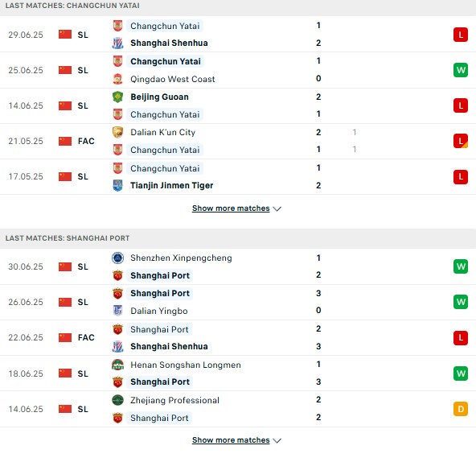Open the Henan Songshan Longmen team link
The image size is (476, 458).
tap(186, 365)
